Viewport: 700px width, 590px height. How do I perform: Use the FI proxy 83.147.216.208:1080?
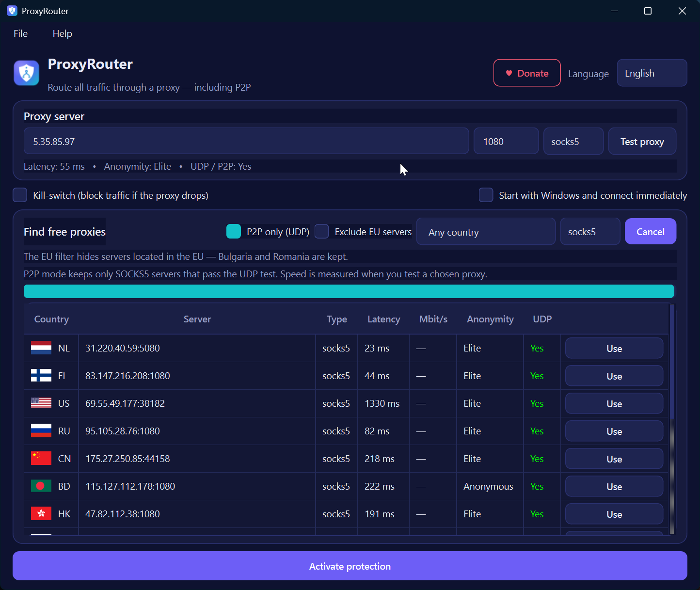tap(614, 376)
